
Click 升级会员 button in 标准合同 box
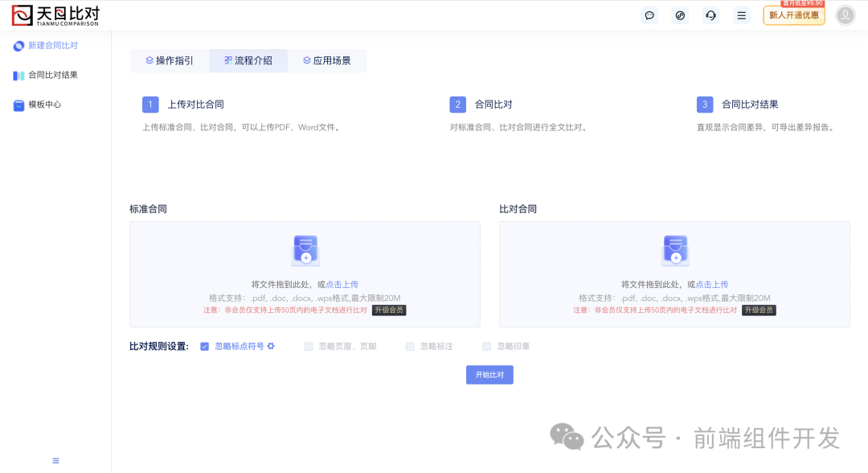point(389,311)
